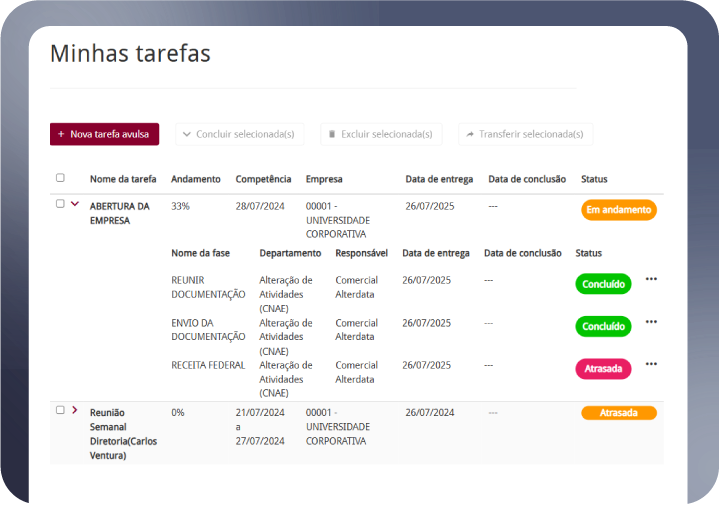Click Concluído badge of ENVIO DA DOCUMENTAÇÃO
This screenshot has width=719, height=505.
click(603, 326)
